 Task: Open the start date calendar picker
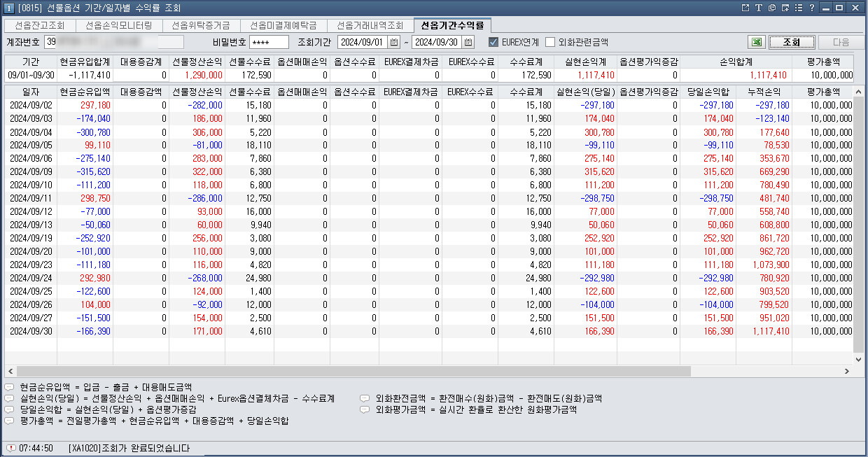[x=394, y=42]
